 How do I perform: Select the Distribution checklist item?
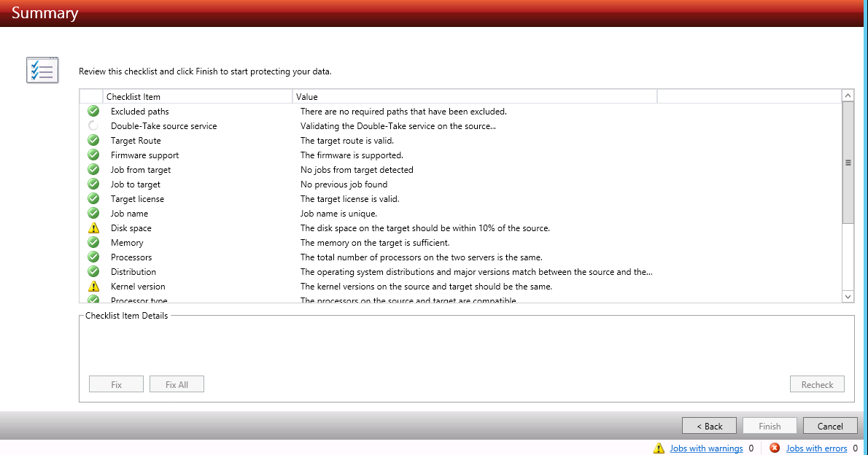(460, 272)
